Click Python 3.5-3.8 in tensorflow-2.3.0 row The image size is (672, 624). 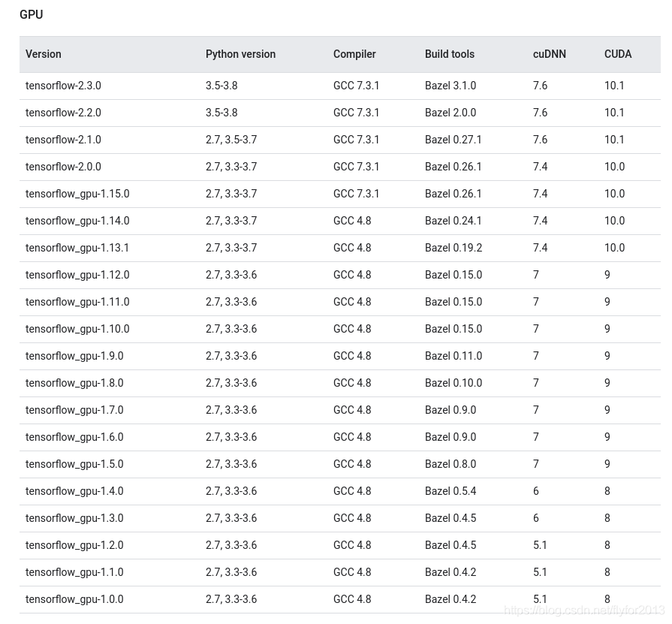tap(221, 86)
